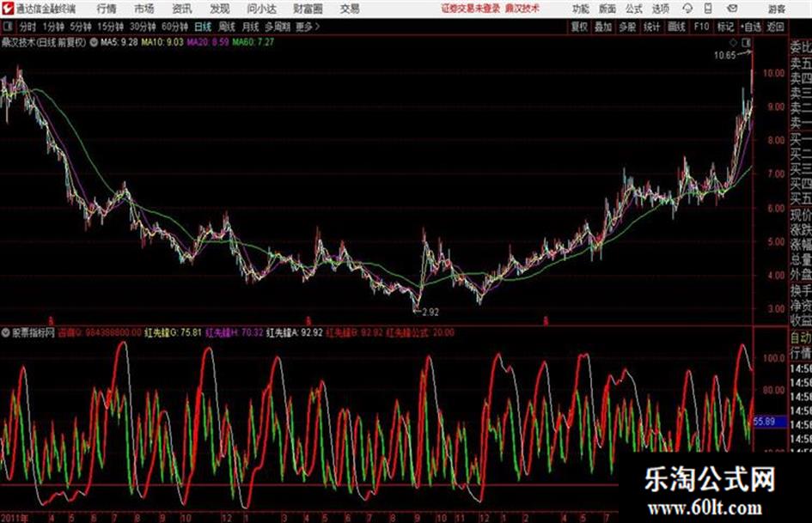Open the 问小达 menu
The image size is (812, 523).
[261, 9]
